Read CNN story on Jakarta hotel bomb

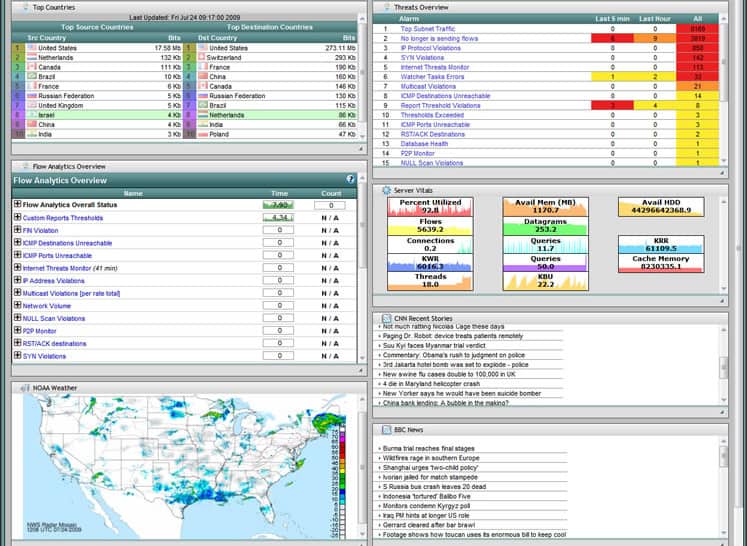(455, 364)
